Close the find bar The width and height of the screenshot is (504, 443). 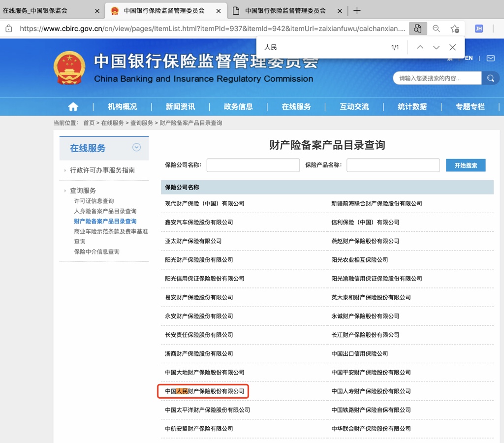[453, 47]
